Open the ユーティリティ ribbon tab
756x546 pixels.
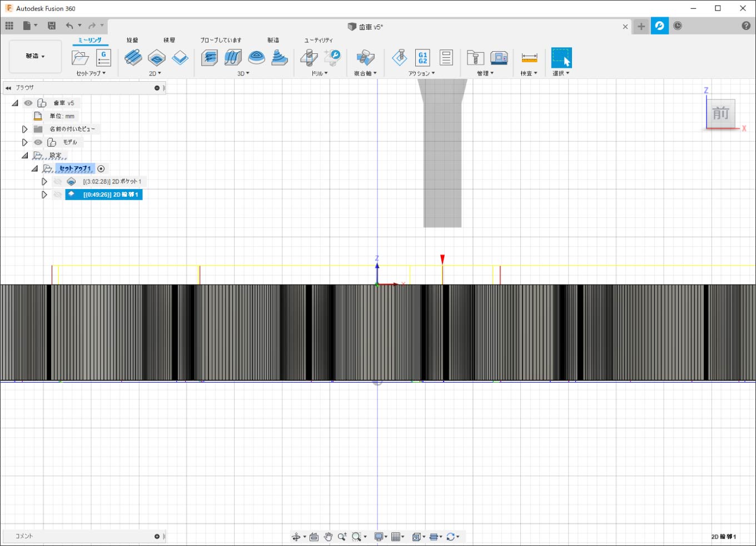[319, 40]
